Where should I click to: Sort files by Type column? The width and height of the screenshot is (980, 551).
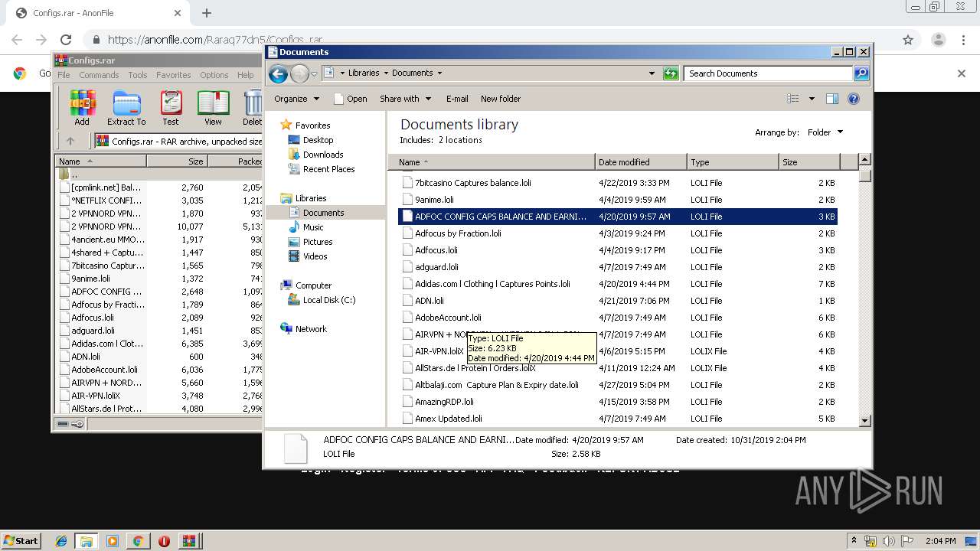coord(733,162)
